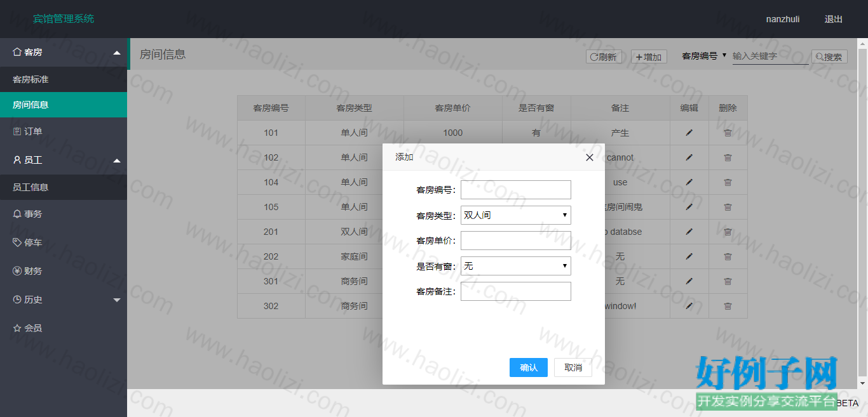Click the edit pencil for room 302
Viewport: 868px width, 417px height.
click(689, 306)
